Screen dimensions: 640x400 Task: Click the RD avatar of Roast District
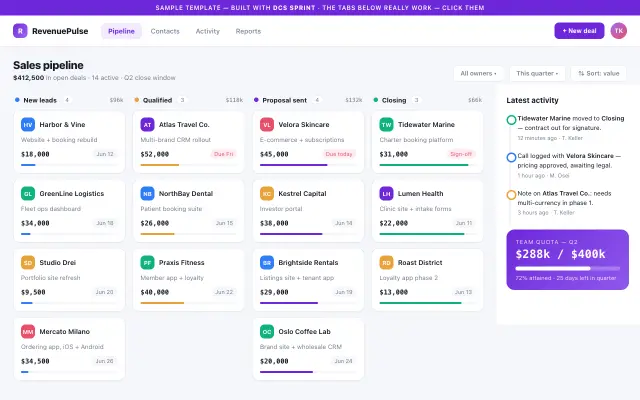click(x=386, y=262)
